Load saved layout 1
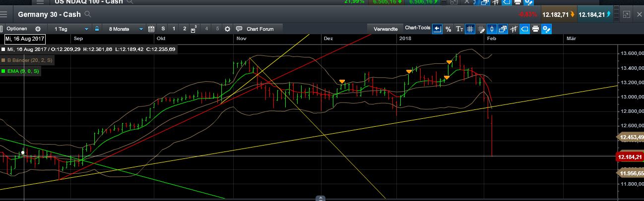Screen dimensions: 644x201 coord(174,29)
